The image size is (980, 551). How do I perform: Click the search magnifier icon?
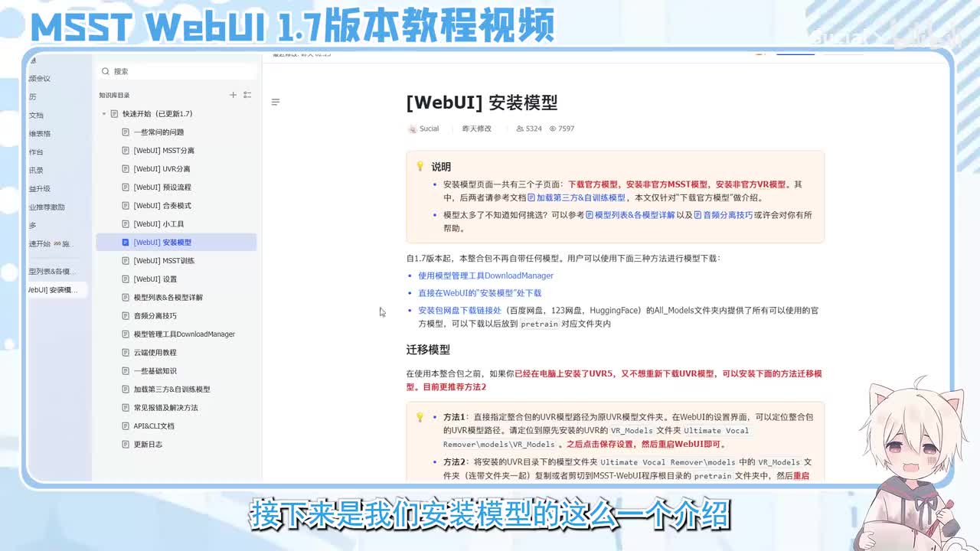(106, 71)
